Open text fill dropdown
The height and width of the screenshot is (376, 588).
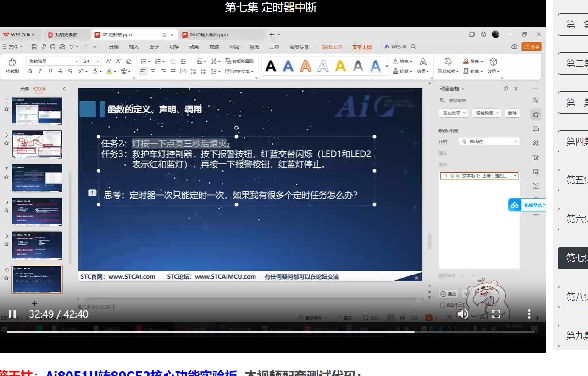[x=403, y=61]
